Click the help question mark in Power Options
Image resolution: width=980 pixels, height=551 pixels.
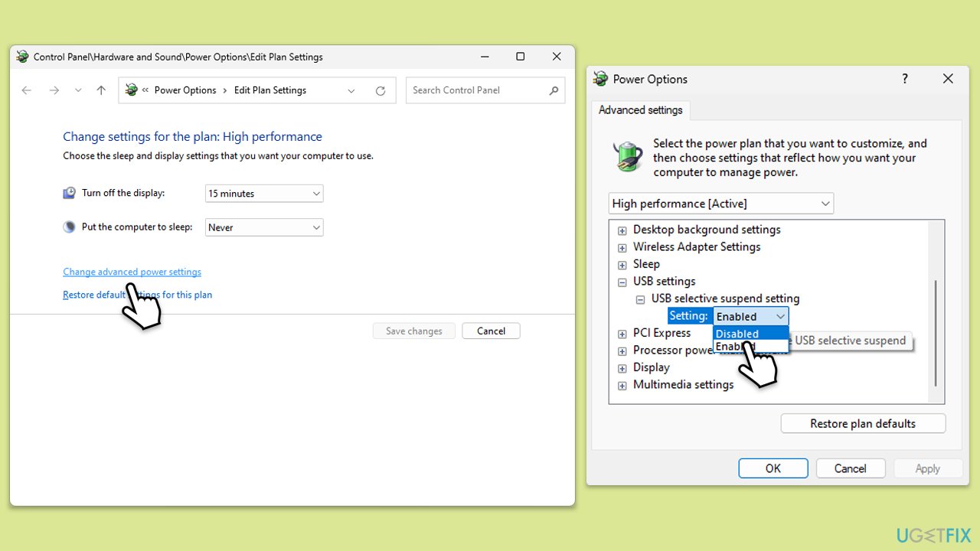[905, 79]
